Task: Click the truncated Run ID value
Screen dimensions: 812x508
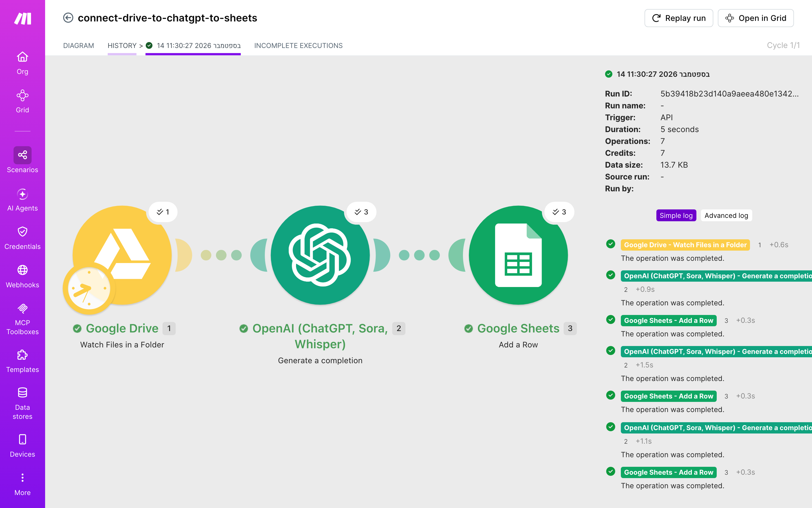Action: 729,94
